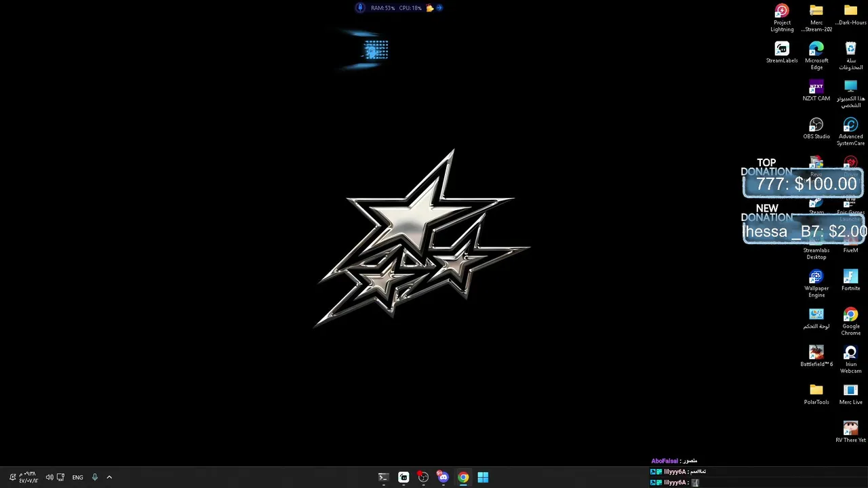Launch NZXT CAM shortcut
Viewport: 868px width, 488px height.
point(816,91)
